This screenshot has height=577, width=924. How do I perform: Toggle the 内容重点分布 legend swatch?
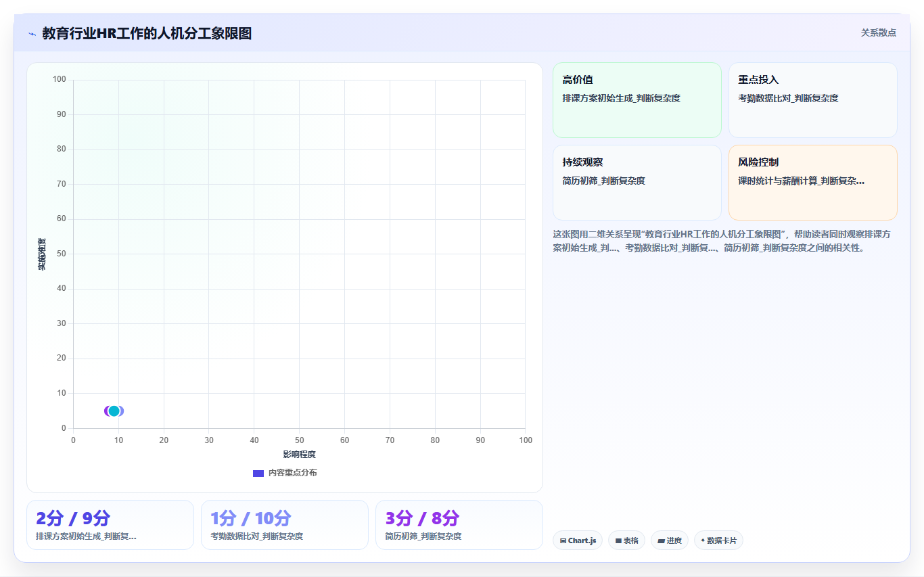(258, 474)
